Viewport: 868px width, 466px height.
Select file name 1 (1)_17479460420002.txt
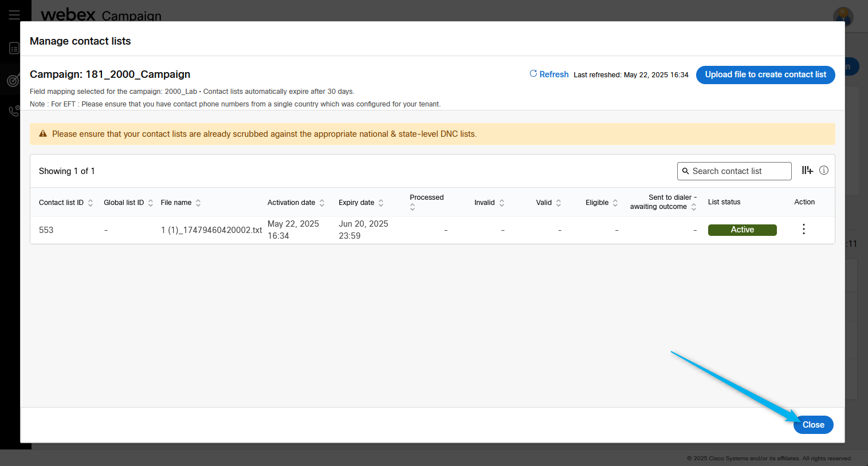point(211,230)
